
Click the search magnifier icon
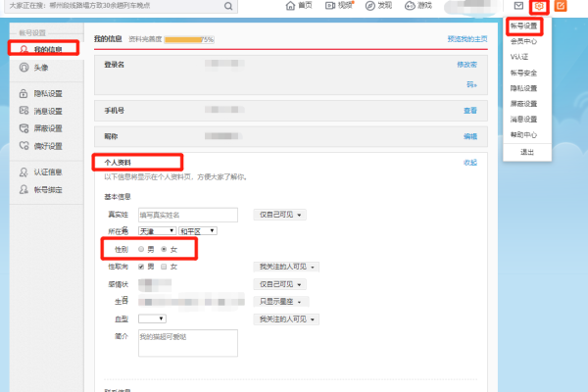[x=228, y=6]
